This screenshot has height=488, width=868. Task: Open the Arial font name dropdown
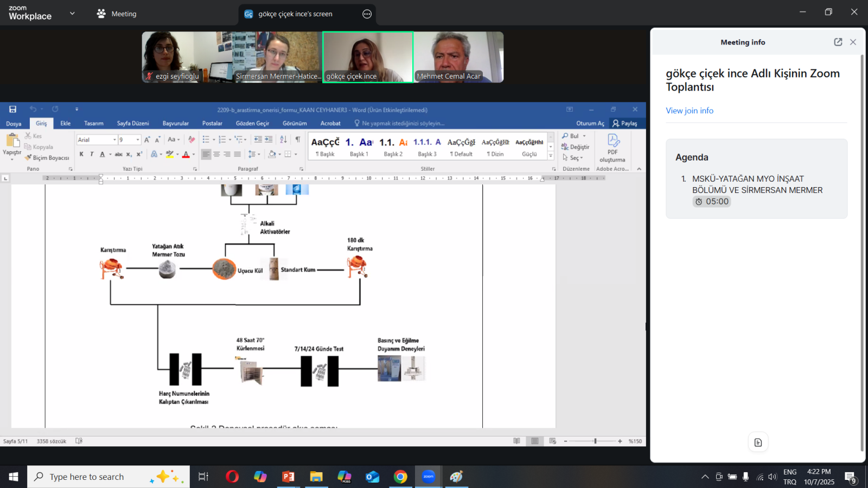click(x=114, y=140)
